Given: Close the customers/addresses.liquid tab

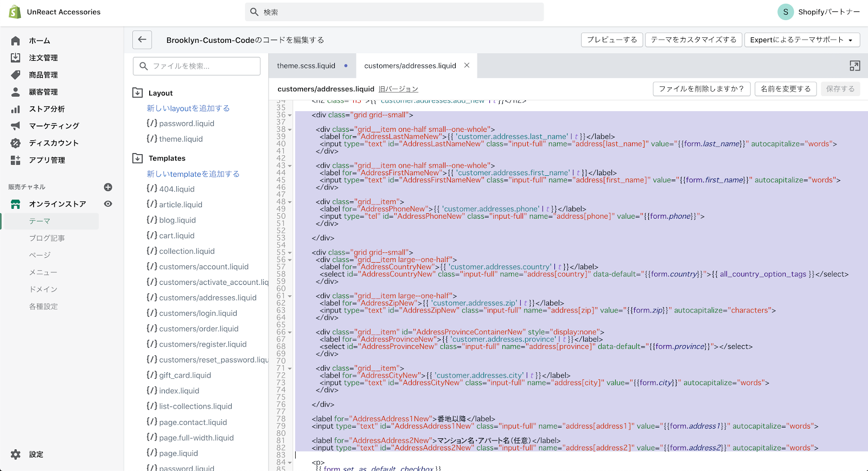Looking at the screenshot, I should click(x=467, y=66).
